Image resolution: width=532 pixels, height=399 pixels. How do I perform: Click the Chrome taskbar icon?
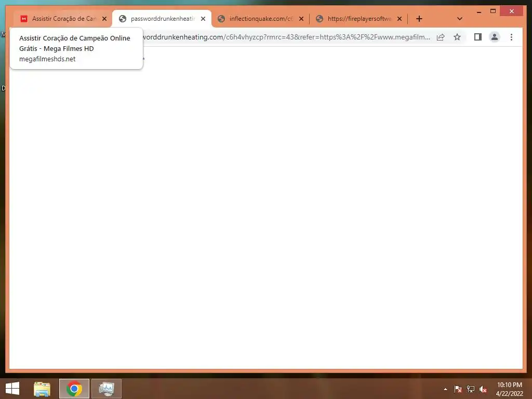pos(74,389)
